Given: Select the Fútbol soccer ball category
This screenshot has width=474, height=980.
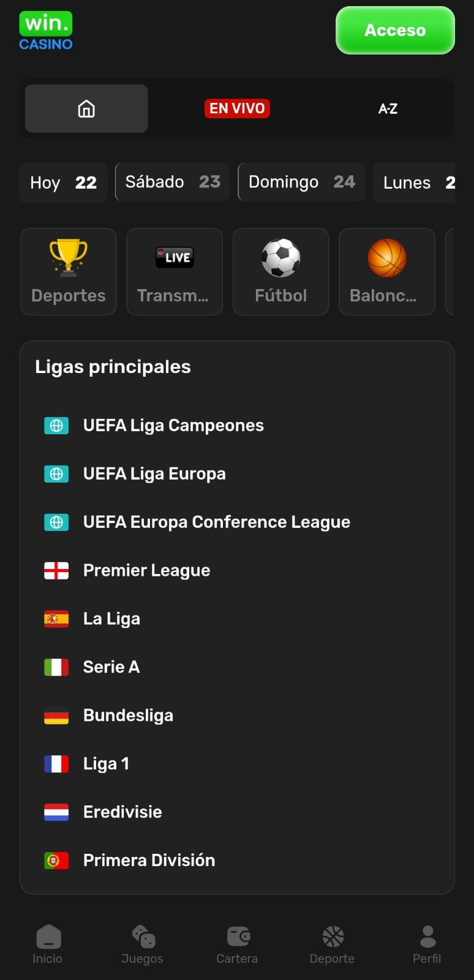Looking at the screenshot, I should pos(280,271).
